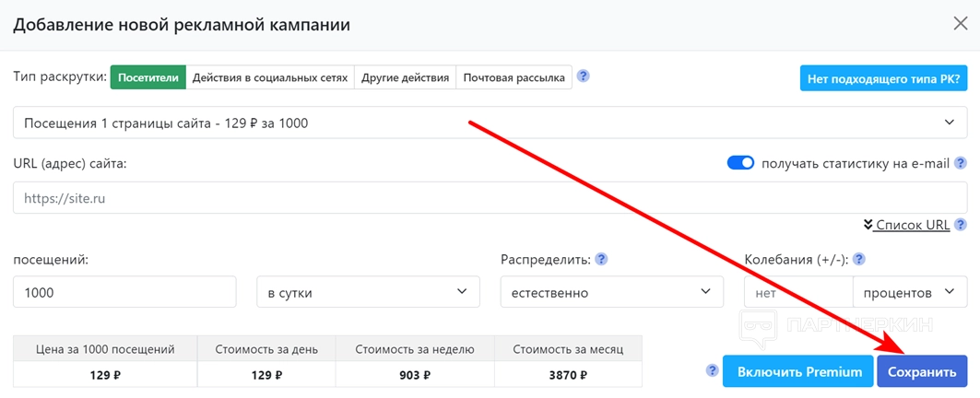Toggle receiving statistics by e-mail
This screenshot has width=980, height=398.
pyautogui.click(x=741, y=163)
